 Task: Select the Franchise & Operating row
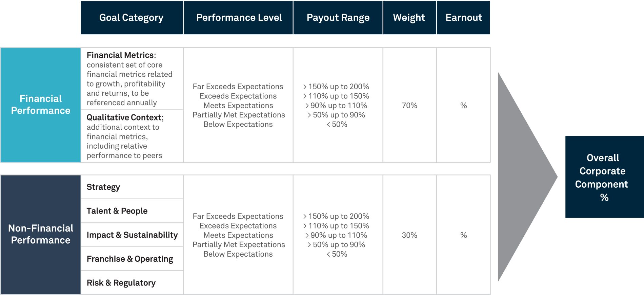tap(132, 259)
